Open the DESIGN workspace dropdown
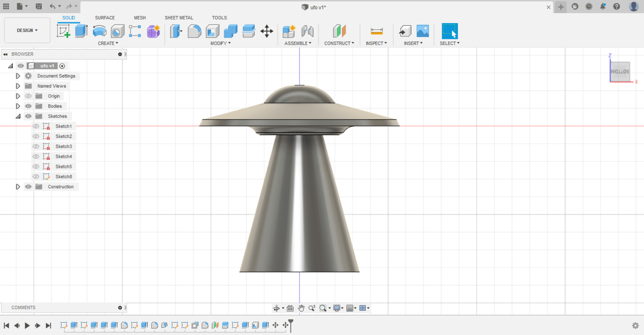644x335 pixels. tap(27, 30)
